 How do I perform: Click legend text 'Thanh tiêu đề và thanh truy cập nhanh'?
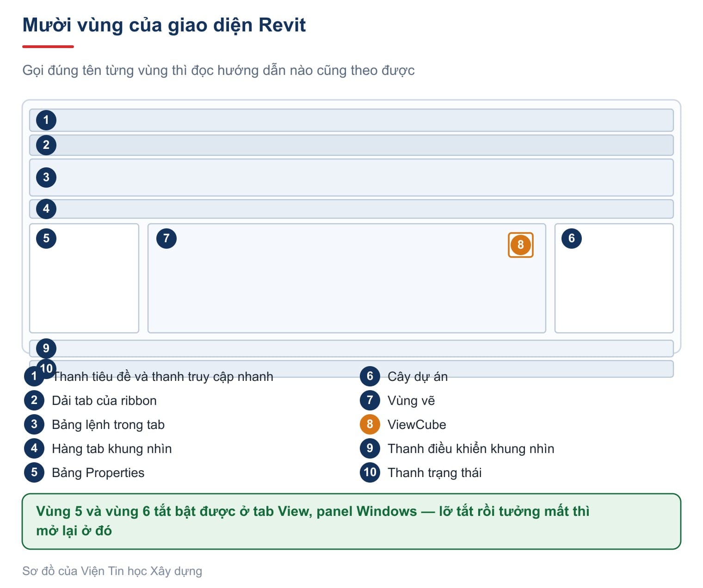click(x=162, y=377)
